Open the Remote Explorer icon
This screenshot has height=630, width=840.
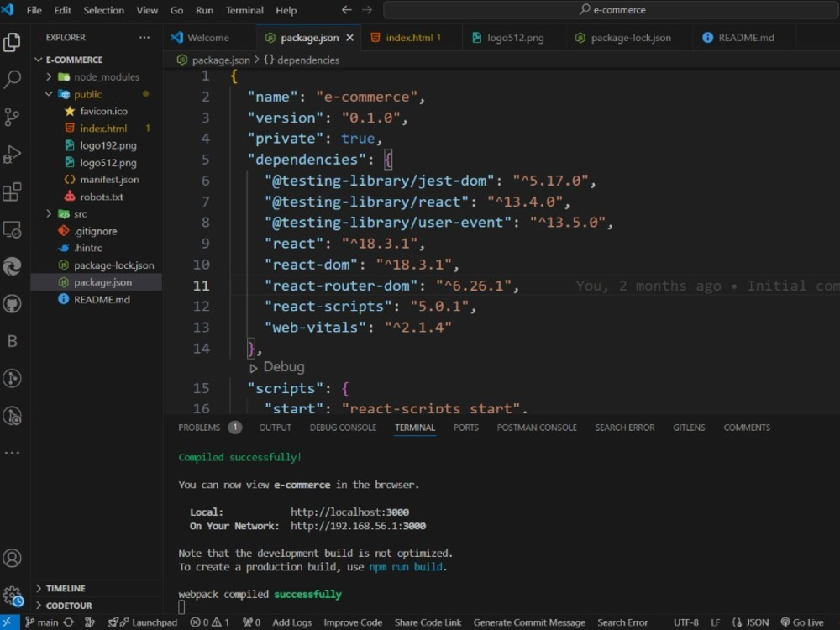click(12, 229)
